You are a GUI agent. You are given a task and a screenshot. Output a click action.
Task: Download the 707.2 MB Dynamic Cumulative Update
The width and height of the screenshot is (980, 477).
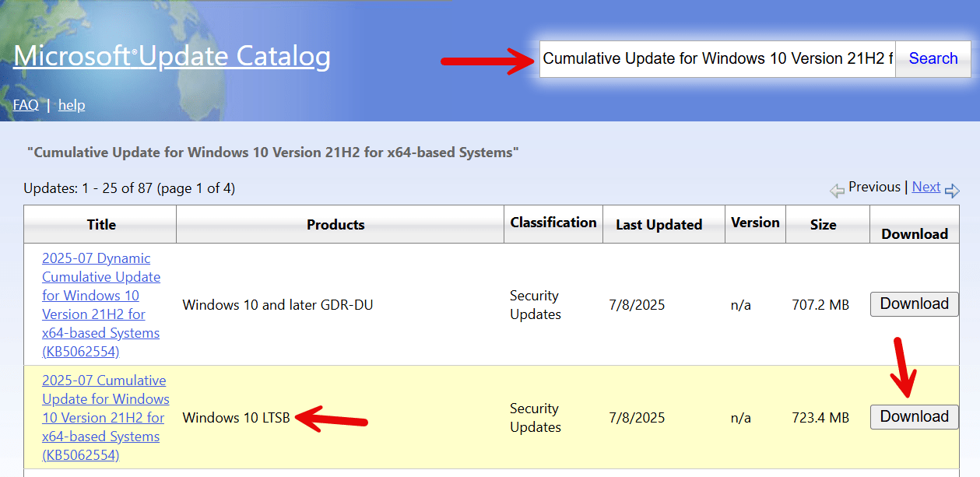(x=914, y=304)
